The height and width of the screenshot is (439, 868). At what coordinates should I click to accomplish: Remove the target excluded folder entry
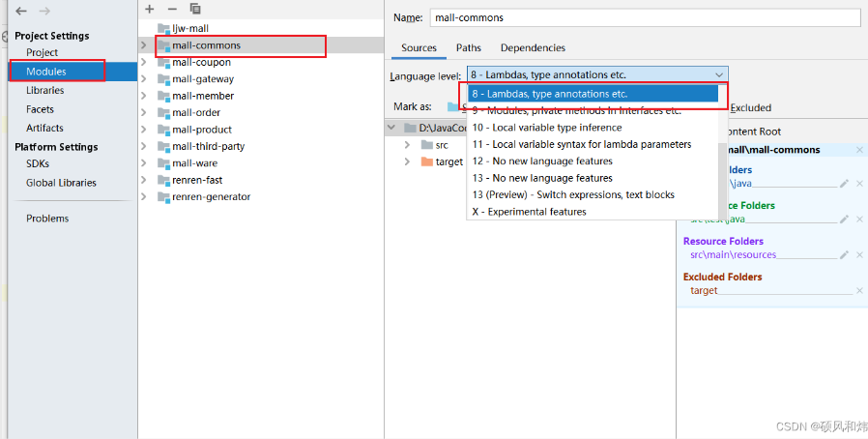pos(859,291)
